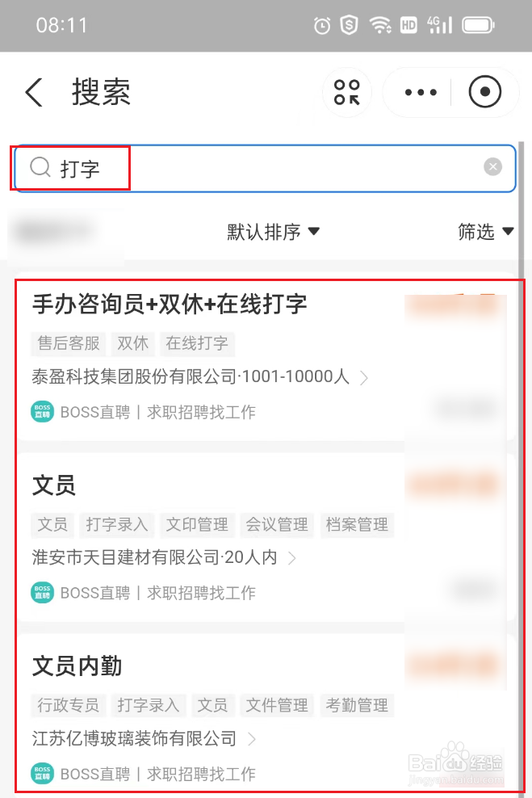
Task: Expand the 默认排序 sort dropdown
Action: (273, 232)
